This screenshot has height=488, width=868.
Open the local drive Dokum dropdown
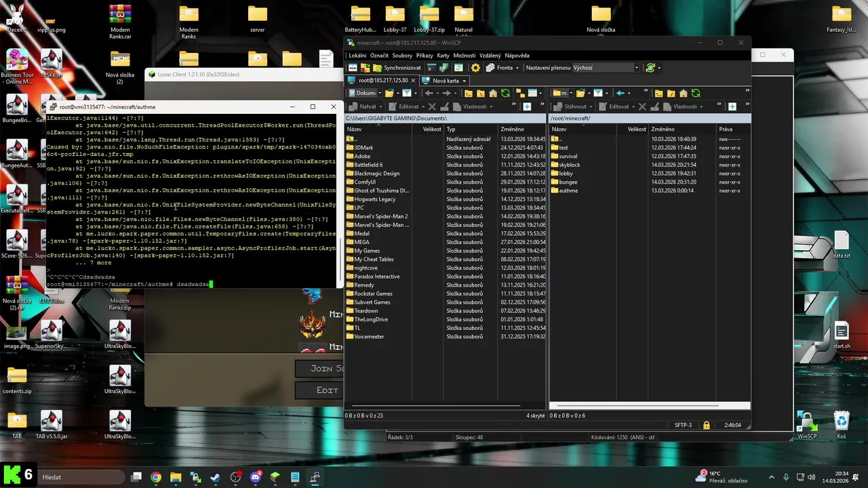click(x=380, y=93)
